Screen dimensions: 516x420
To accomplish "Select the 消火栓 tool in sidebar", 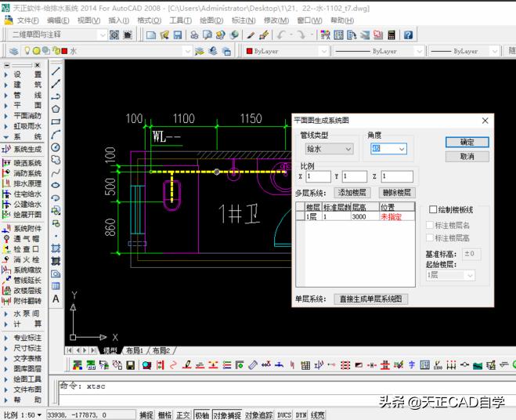I will click(27, 259).
